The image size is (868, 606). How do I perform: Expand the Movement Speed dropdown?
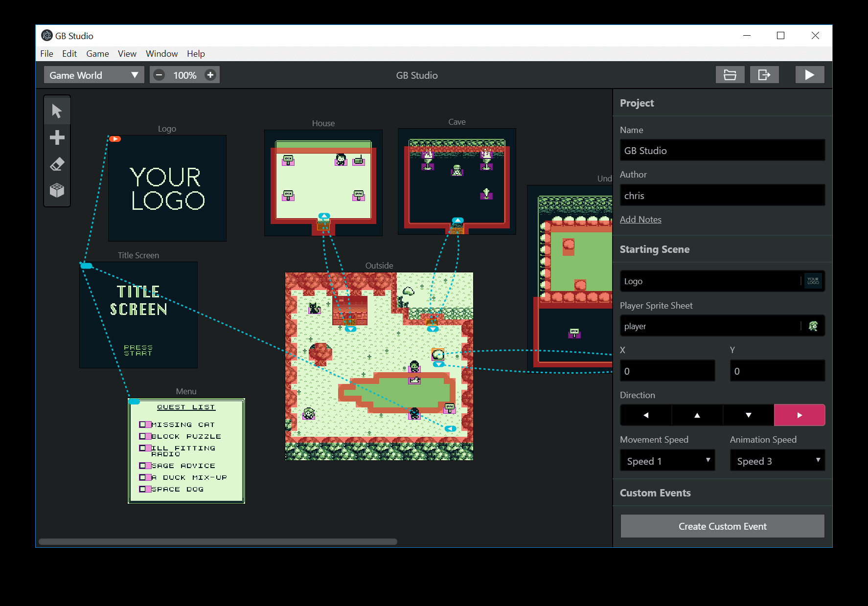click(x=667, y=461)
